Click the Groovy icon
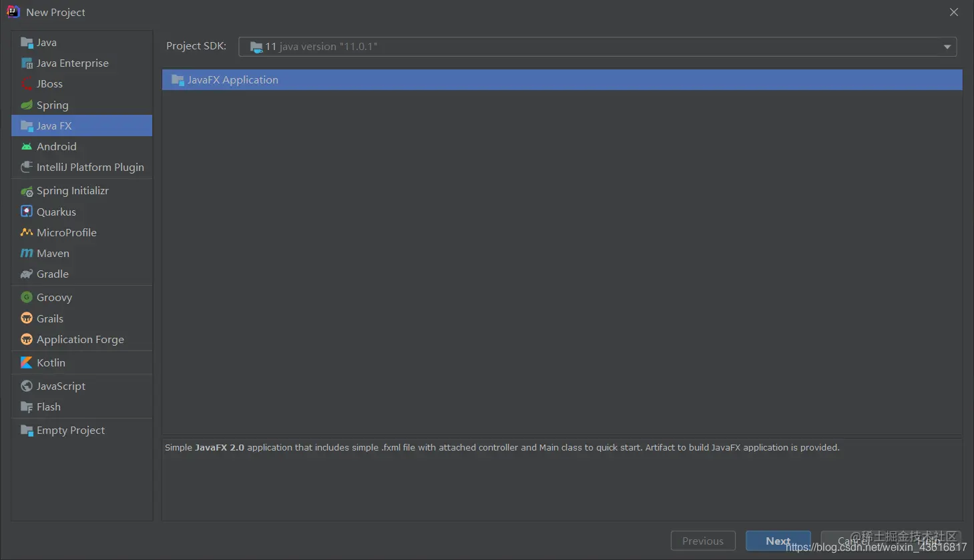The width and height of the screenshot is (974, 560). point(27,298)
